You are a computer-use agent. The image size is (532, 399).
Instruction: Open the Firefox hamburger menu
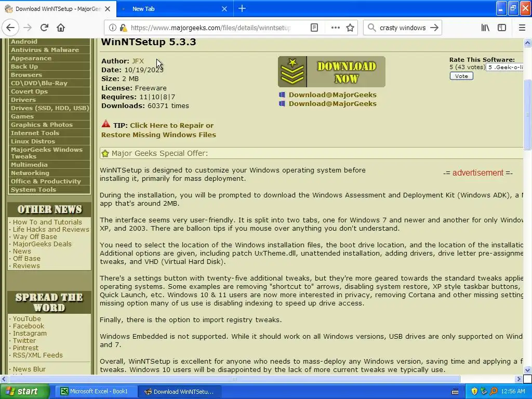522,28
